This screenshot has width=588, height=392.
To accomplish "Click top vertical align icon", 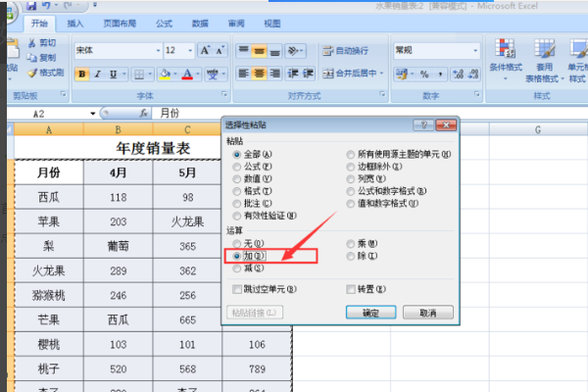I will 244,51.
